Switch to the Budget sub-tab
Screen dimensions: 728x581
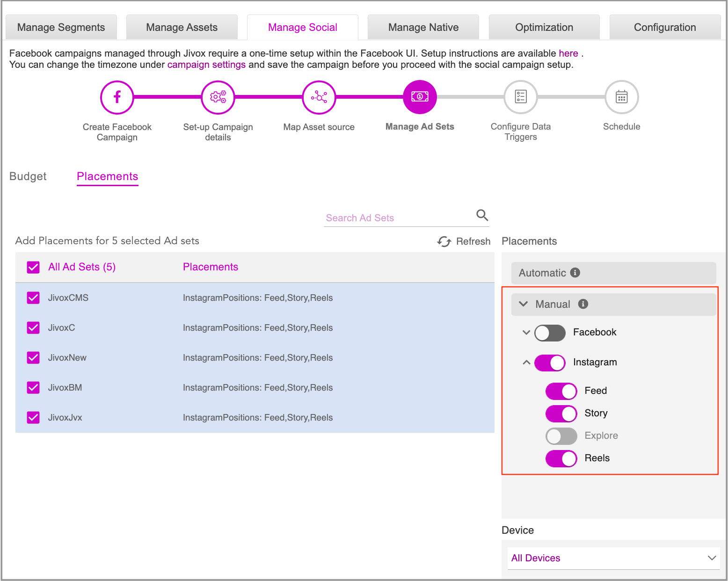28,176
